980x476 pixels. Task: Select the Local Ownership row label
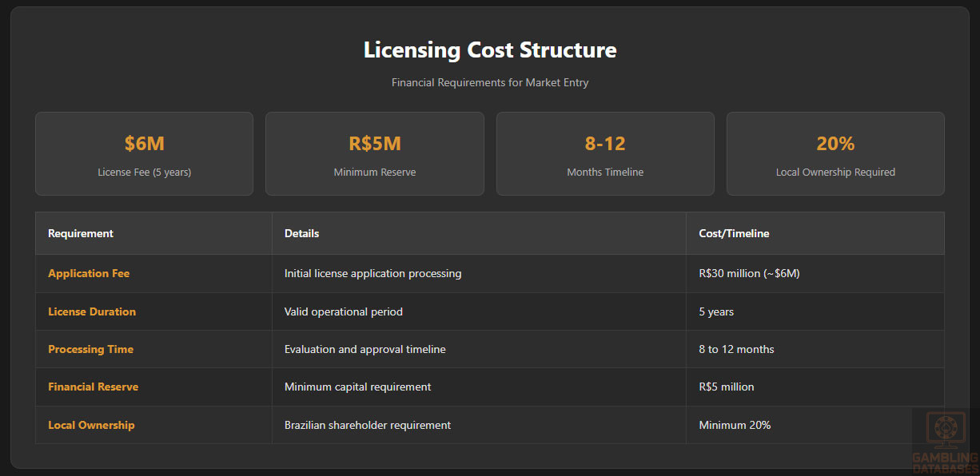click(x=91, y=425)
